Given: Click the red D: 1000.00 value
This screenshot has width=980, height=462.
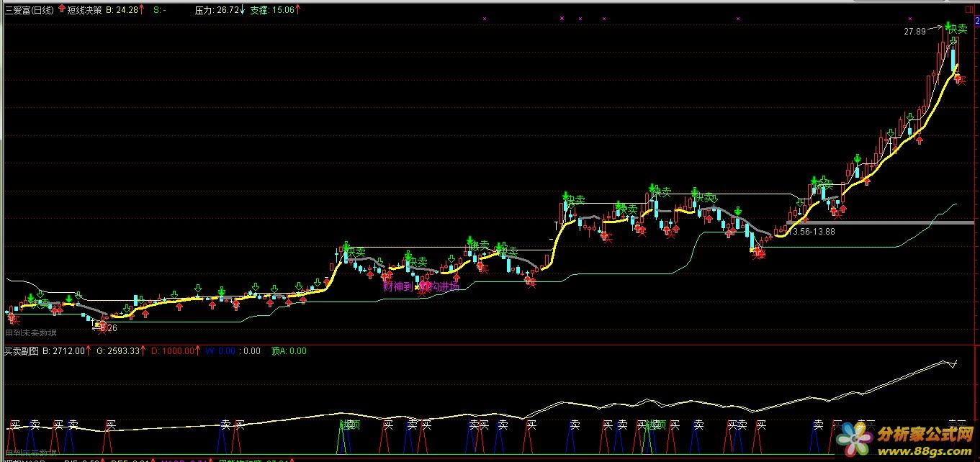Looking at the screenshot, I should 173,351.
